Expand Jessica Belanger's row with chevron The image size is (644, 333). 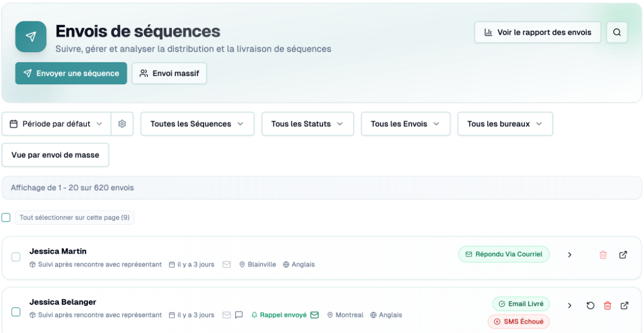click(x=570, y=305)
